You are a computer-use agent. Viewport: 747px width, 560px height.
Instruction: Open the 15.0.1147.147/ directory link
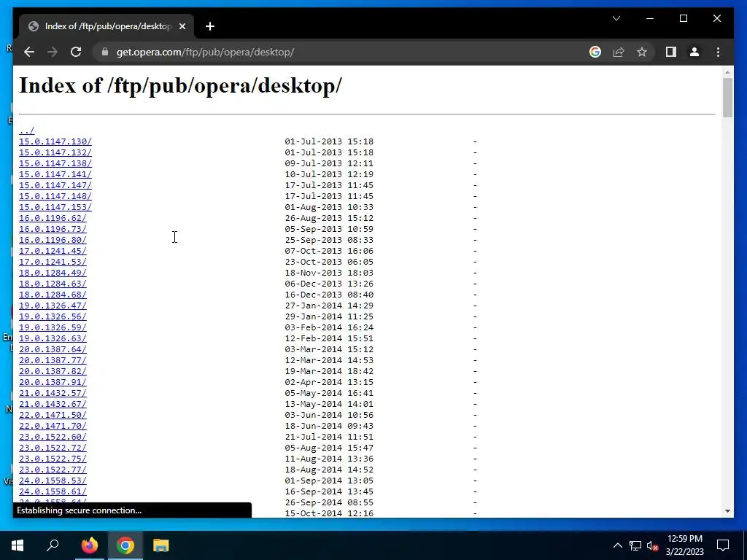tap(55, 185)
